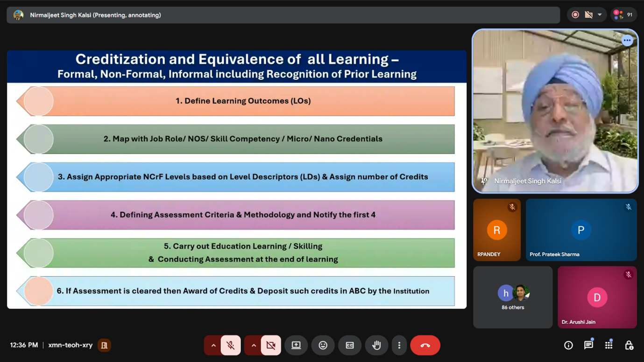
Task: Click the camera-off indicator in top bar
Action: [x=589, y=15]
